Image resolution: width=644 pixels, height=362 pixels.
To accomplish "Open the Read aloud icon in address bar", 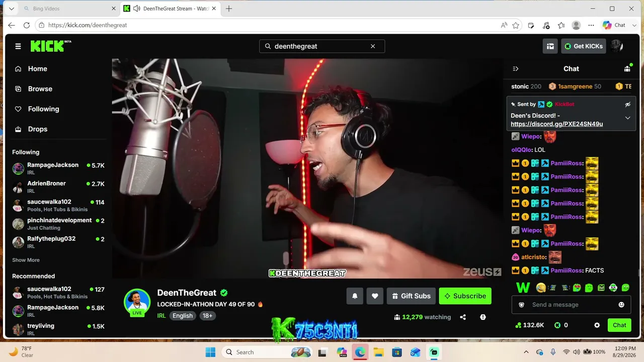I will (x=504, y=25).
